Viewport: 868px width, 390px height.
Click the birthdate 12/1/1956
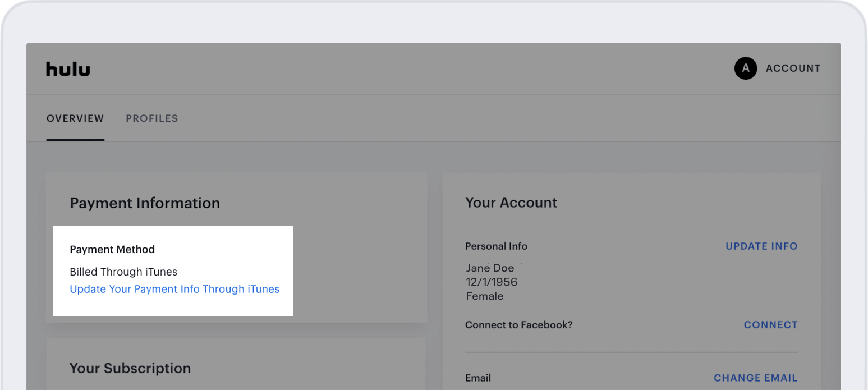point(492,282)
